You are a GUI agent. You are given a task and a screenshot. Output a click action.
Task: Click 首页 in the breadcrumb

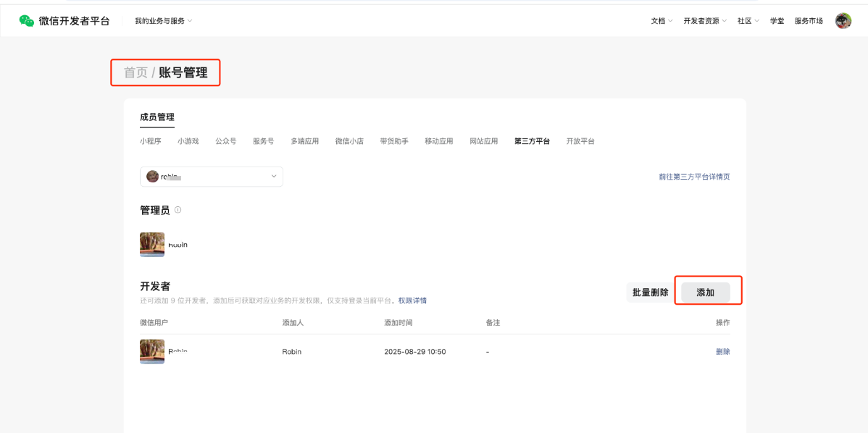(135, 72)
